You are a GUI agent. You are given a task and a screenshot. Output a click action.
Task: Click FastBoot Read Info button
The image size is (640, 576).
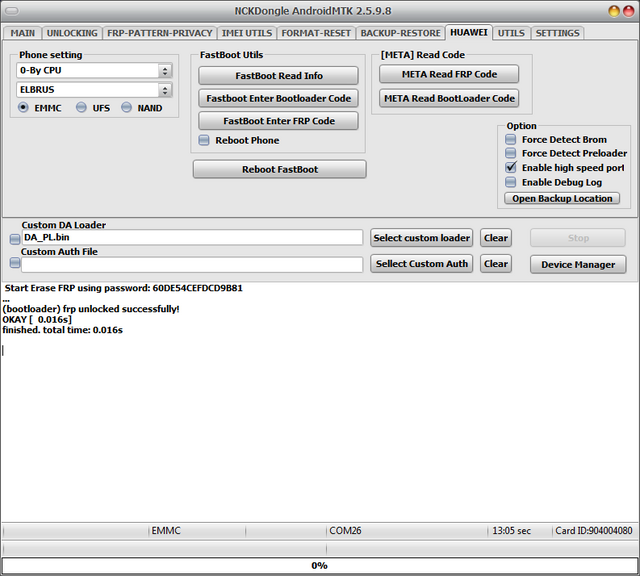coord(279,76)
